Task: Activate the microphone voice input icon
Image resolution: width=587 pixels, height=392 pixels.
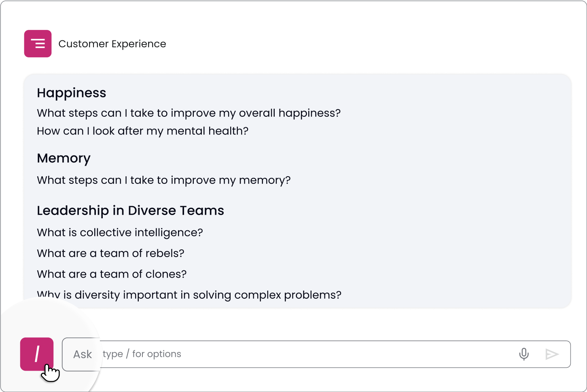Action: coord(524,354)
